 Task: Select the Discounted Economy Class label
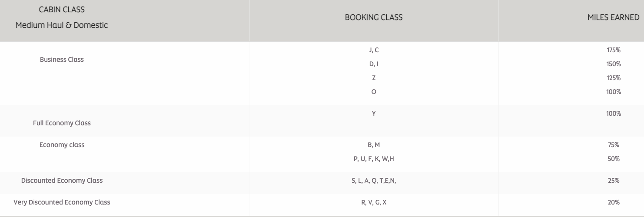[62, 180]
